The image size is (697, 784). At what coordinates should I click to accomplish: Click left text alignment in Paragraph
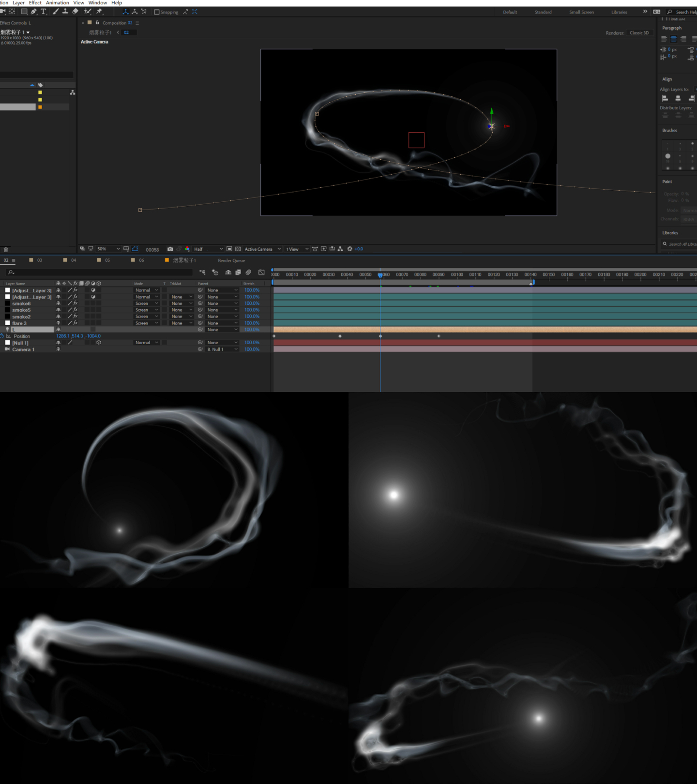point(664,39)
